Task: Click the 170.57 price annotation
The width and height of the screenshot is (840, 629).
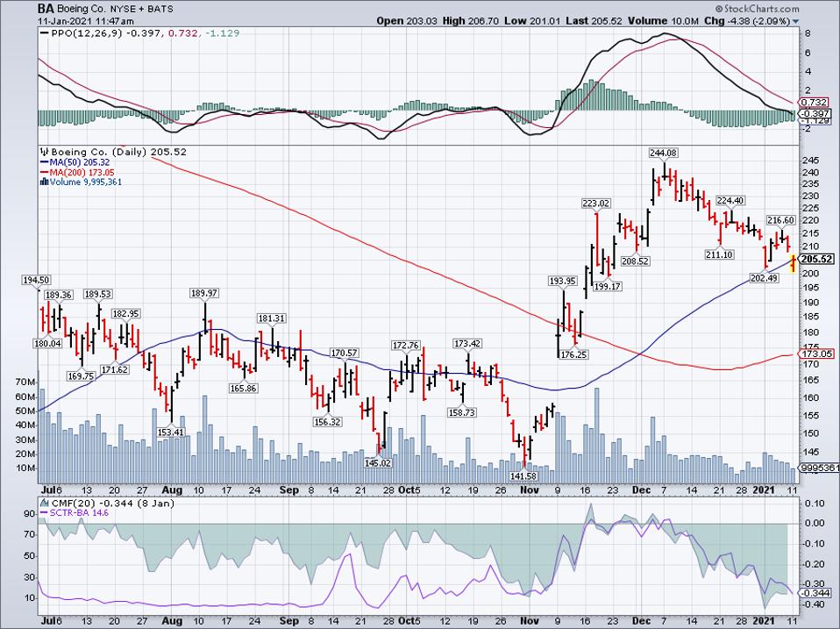Action: pos(345,353)
